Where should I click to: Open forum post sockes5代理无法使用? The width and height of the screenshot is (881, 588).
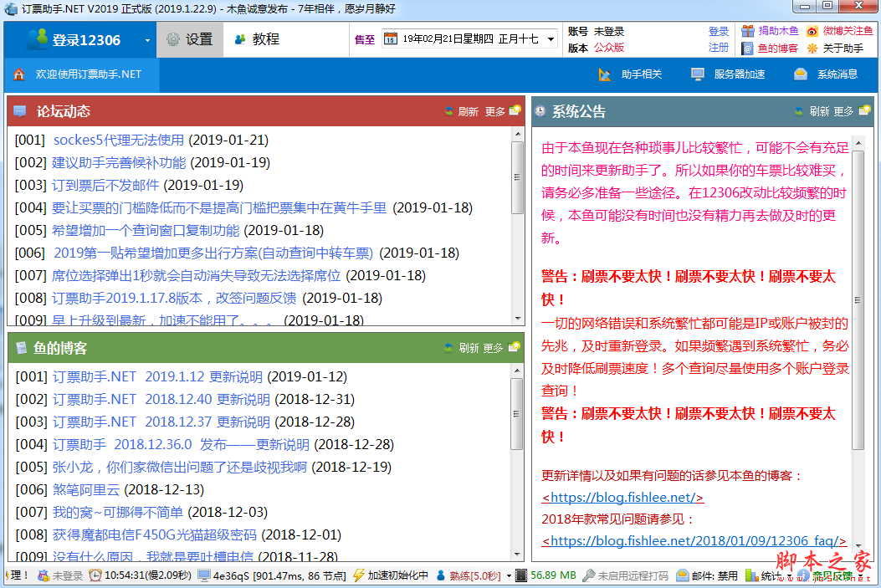[x=118, y=140]
